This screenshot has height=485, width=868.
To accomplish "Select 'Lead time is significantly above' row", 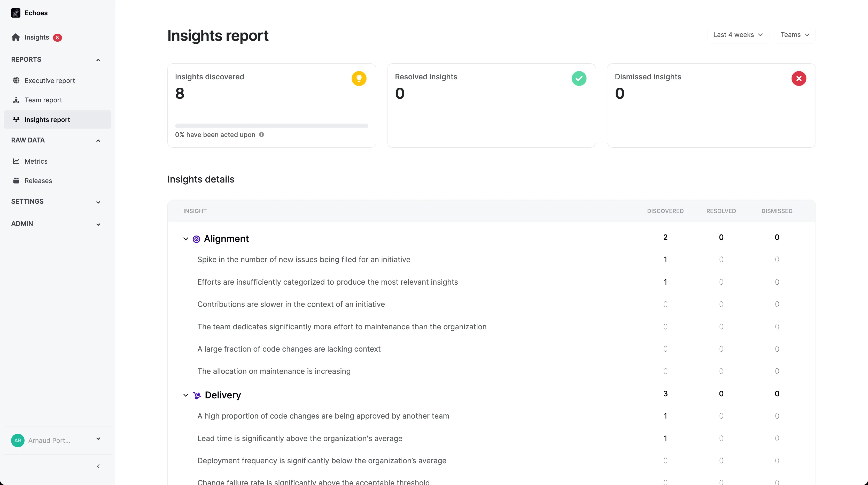I will pyautogui.click(x=491, y=438).
